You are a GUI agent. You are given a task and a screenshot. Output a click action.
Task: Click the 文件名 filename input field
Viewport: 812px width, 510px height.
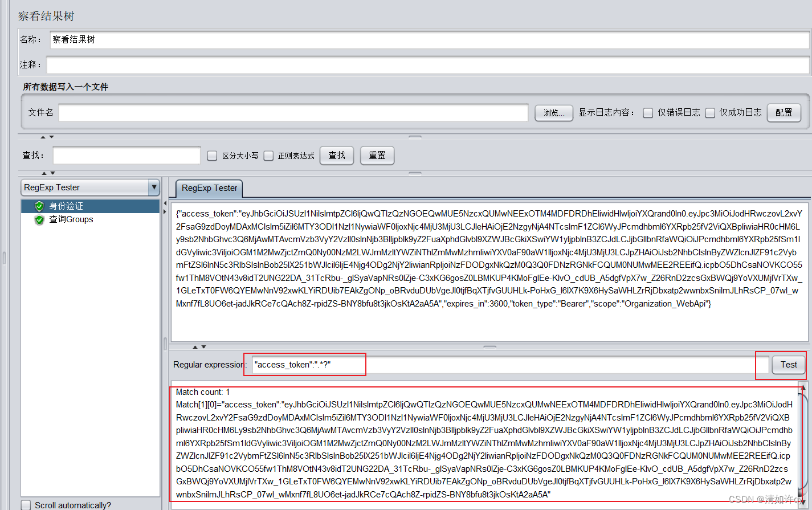point(293,113)
